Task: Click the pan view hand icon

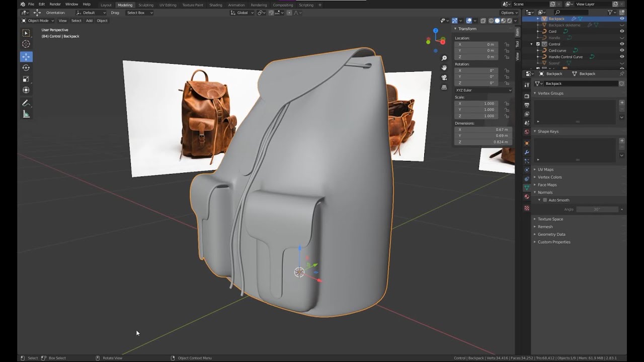Action: click(444, 68)
